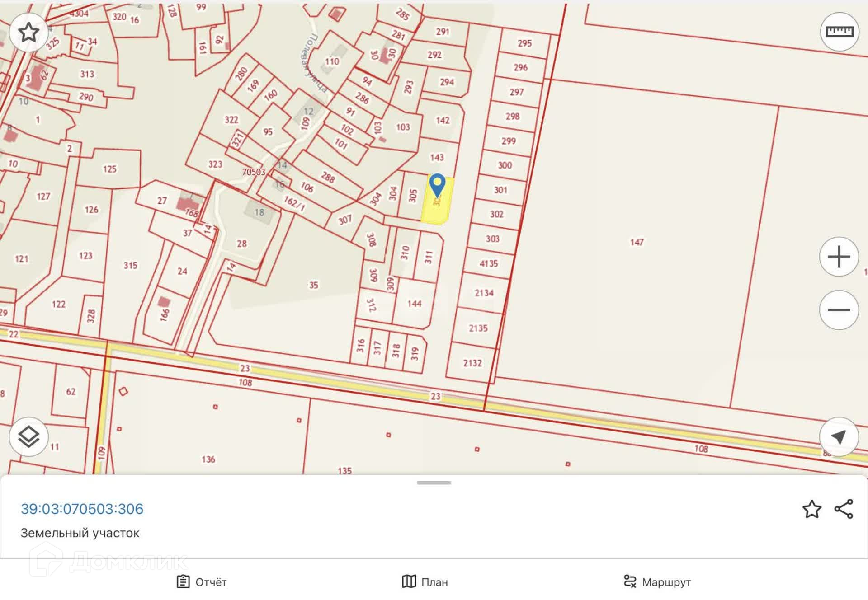Click the Земельный участок label

click(x=80, y=533)
